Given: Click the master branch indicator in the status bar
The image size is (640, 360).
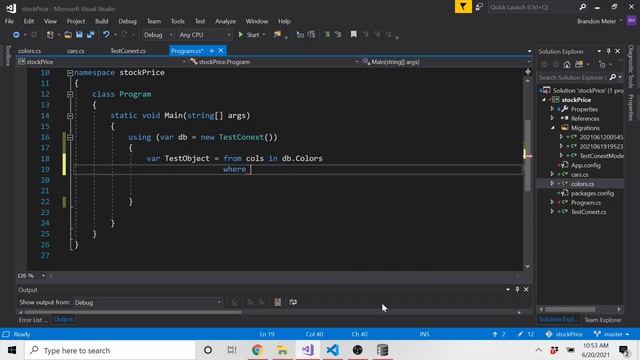Looking at the screenshot, I should click(611, 334).
